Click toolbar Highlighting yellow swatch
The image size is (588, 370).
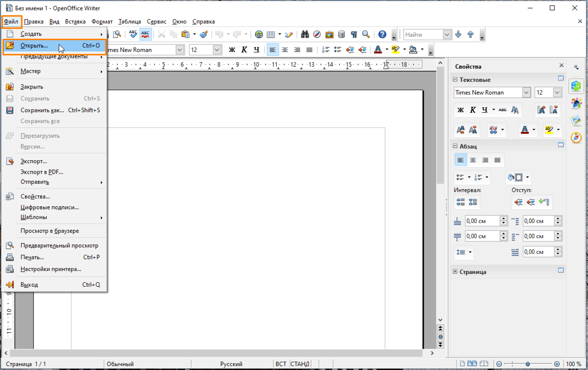coord(395,49)
